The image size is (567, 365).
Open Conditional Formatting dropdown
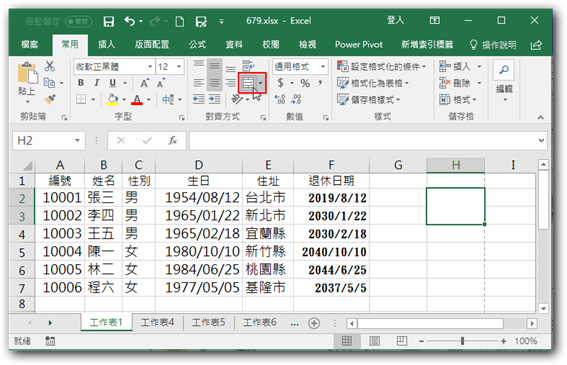381,67
